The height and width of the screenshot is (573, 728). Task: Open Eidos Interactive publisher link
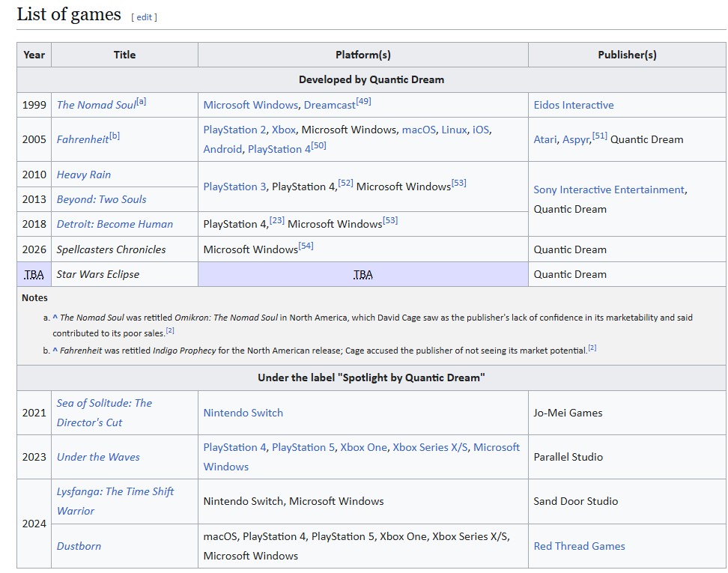574,105
